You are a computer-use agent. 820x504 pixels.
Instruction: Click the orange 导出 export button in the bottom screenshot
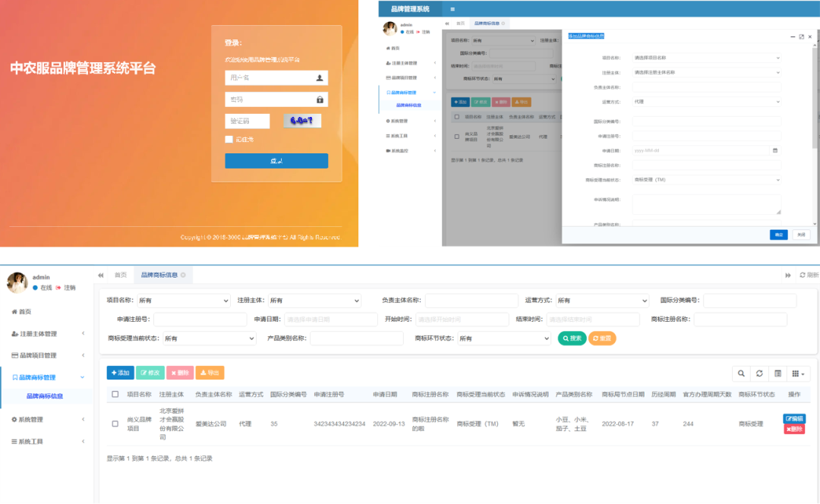point(210,373)
